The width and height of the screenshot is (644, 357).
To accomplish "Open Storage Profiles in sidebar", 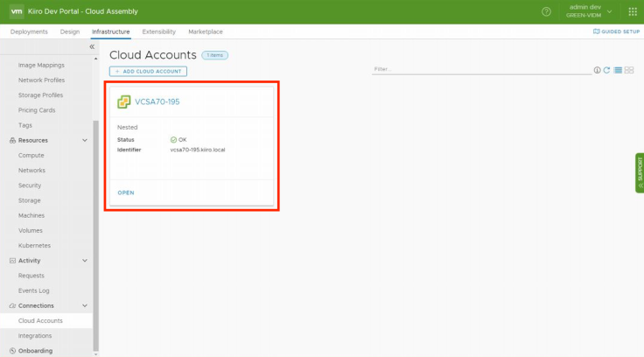I will pos(40,95).
